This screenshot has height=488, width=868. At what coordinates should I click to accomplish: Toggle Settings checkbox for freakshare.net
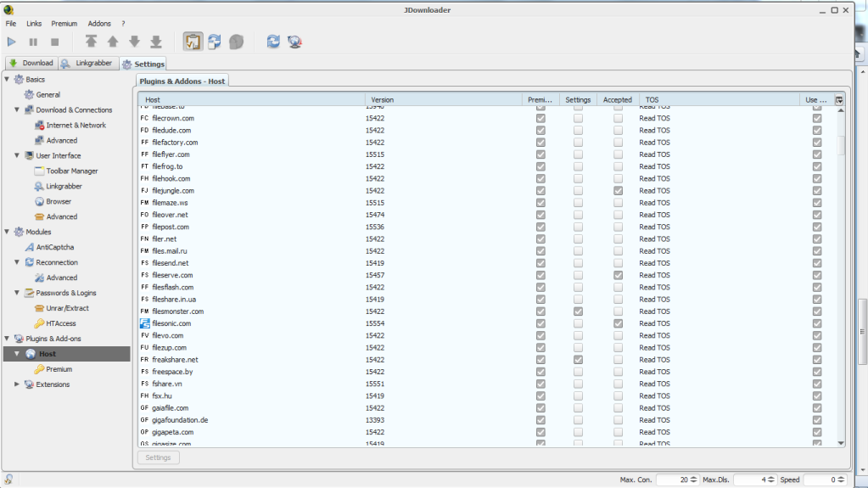tap(578, 360)
